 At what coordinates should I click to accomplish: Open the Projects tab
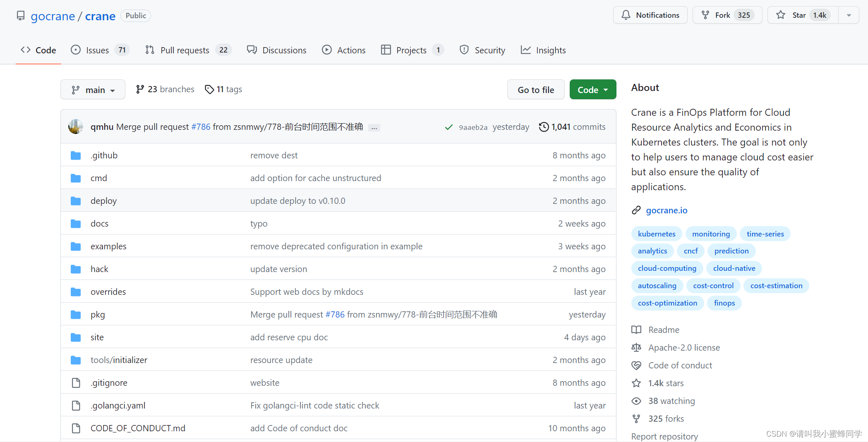(x=412, y=50)
